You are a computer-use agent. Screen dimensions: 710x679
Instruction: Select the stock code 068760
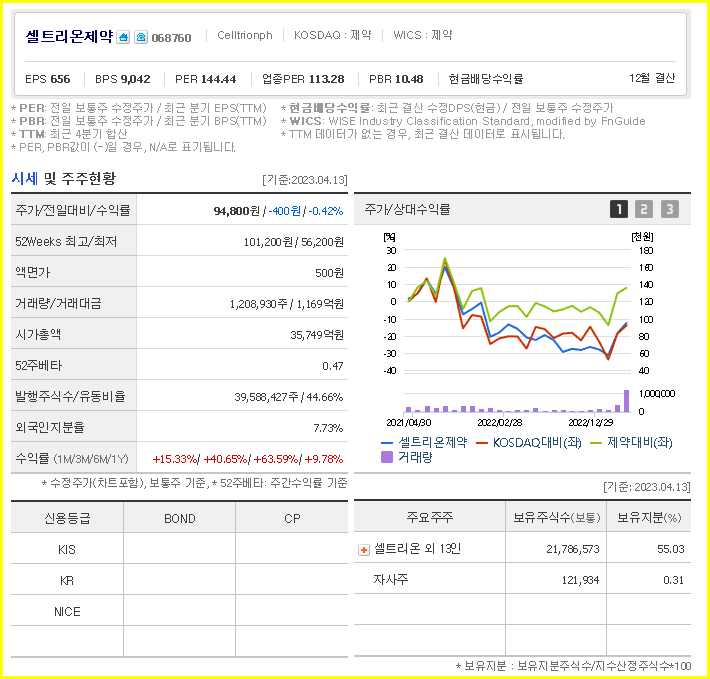click(171, 38)
